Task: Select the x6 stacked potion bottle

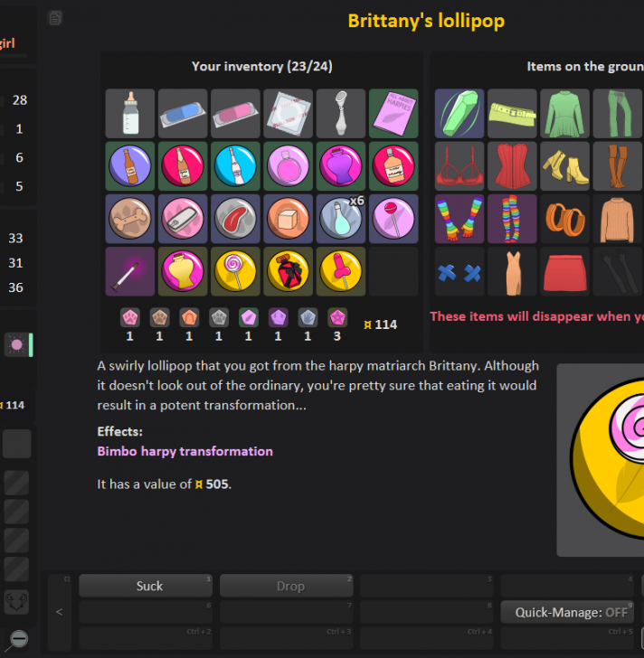Action: (341, 218)
